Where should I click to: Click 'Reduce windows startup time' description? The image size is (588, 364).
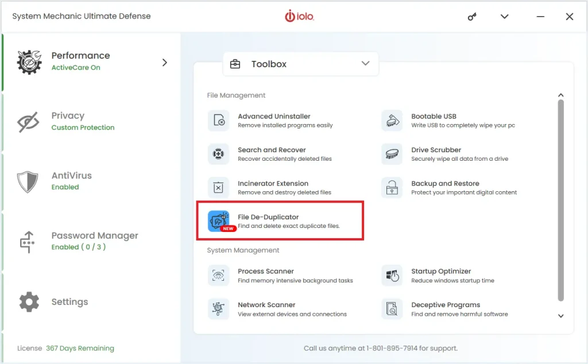coord(452,280)
